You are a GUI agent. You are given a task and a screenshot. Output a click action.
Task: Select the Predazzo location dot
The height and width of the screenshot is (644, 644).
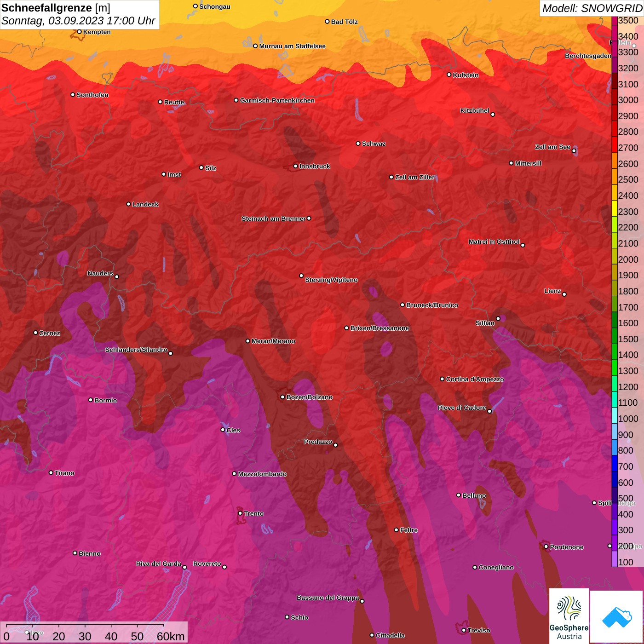(335, 445)
